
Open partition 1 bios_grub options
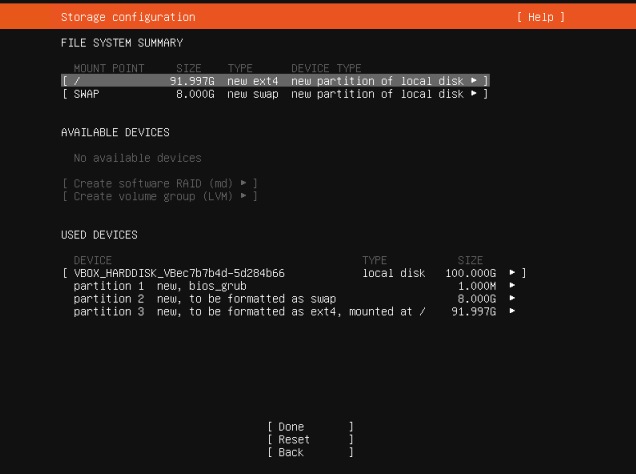(x=294, y=286)
